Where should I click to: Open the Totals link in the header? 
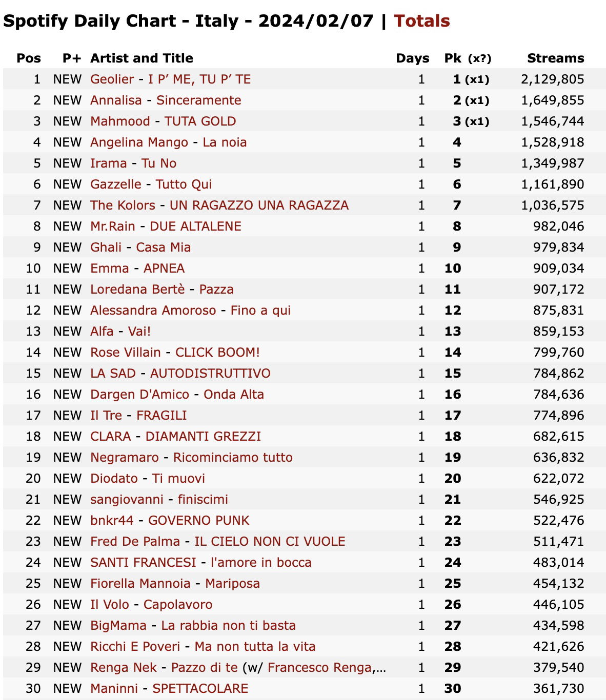(422, 21)
